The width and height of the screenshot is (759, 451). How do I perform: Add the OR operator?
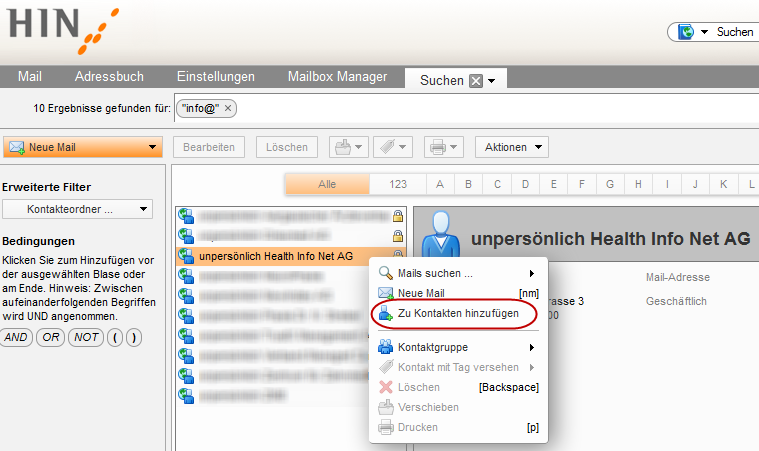coord(50,337)
